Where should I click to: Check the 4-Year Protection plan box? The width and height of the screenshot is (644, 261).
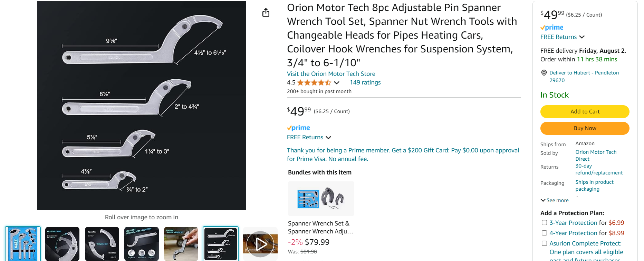pos(545,233)
